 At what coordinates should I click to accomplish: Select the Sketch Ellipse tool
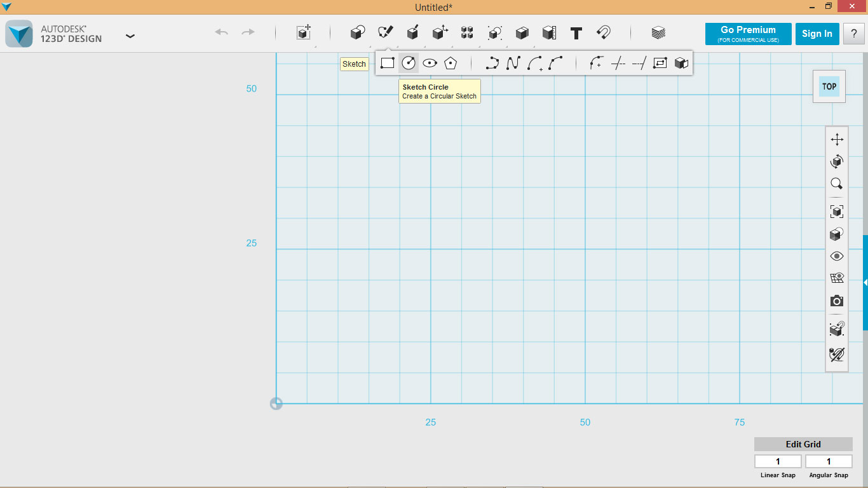coord(430,62)
